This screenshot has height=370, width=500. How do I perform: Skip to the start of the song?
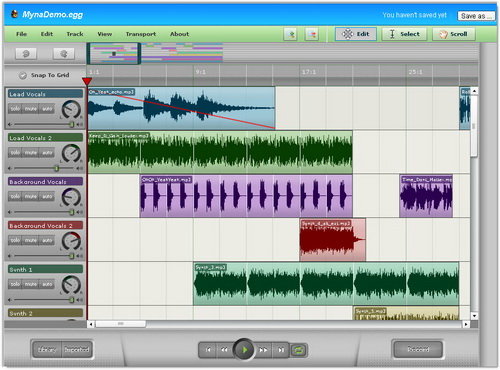(x=208, y=350)
